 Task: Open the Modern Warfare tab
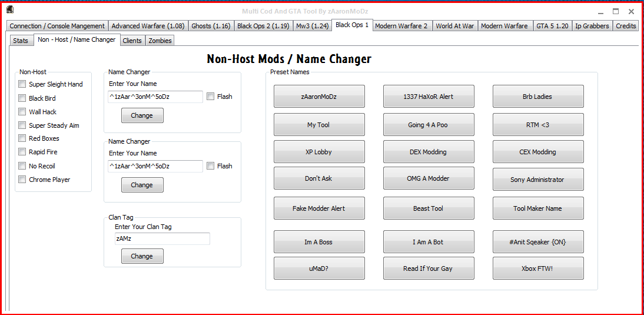(505, 26)
